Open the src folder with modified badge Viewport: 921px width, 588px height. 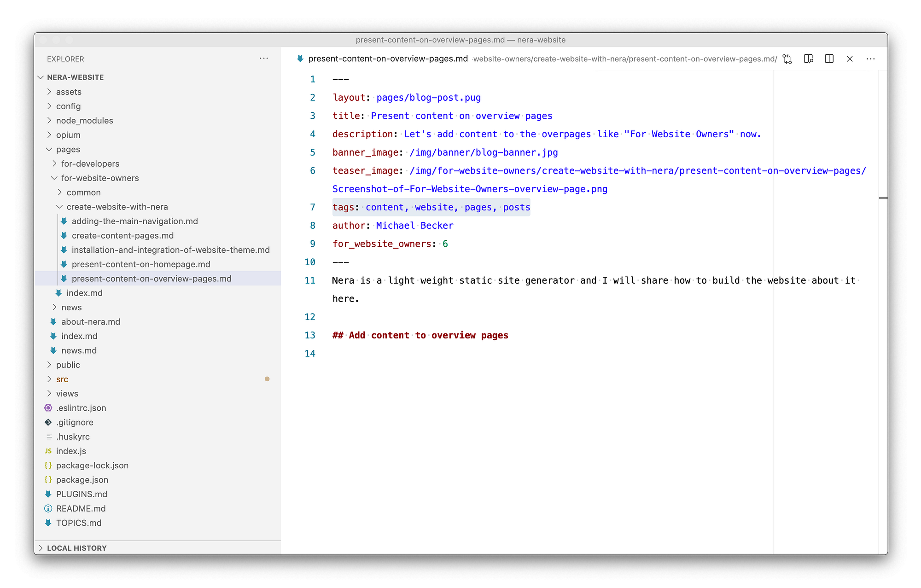(x=62, y=379)
